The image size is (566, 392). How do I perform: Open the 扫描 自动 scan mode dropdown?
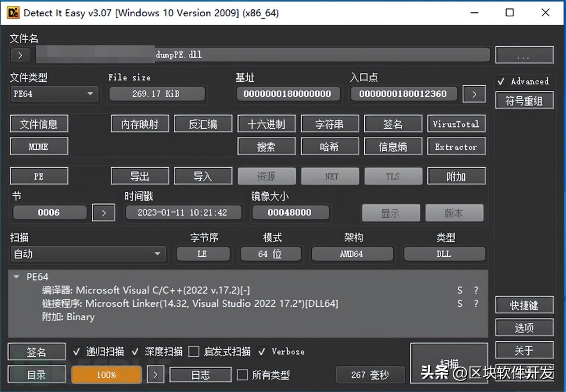tap(87, 254)
